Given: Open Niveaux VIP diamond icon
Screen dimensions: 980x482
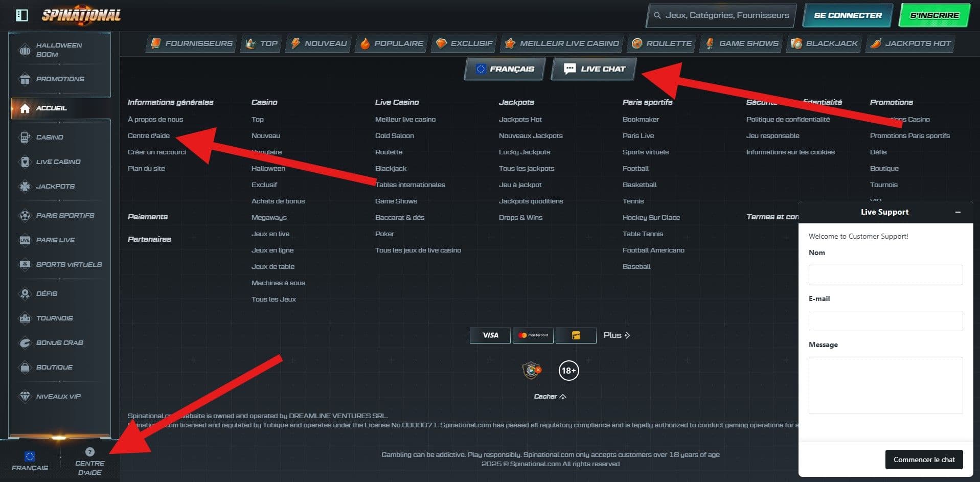Looking at the screenshot, I should pos(25,397).
